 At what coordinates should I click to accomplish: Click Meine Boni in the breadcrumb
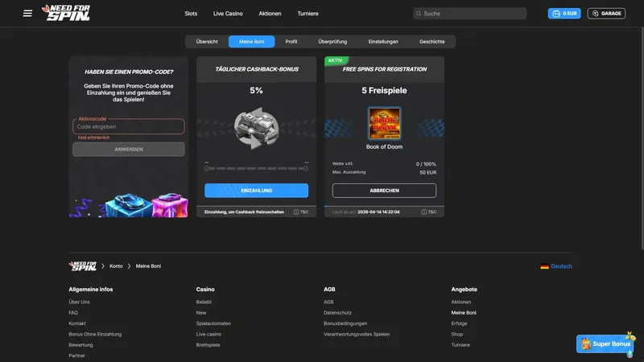click(148, 266)
